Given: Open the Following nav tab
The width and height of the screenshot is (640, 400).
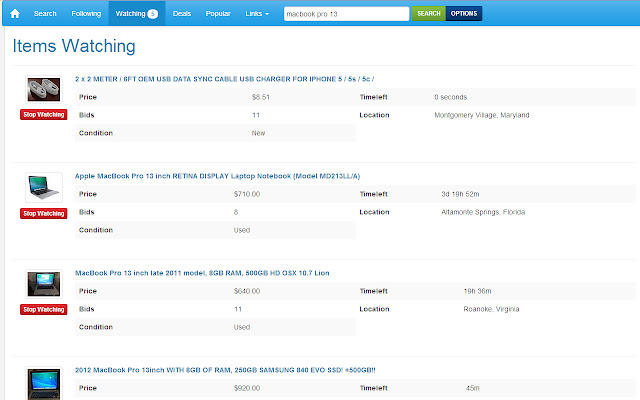Looking at the screenshot, I should [x=86, y=13].
